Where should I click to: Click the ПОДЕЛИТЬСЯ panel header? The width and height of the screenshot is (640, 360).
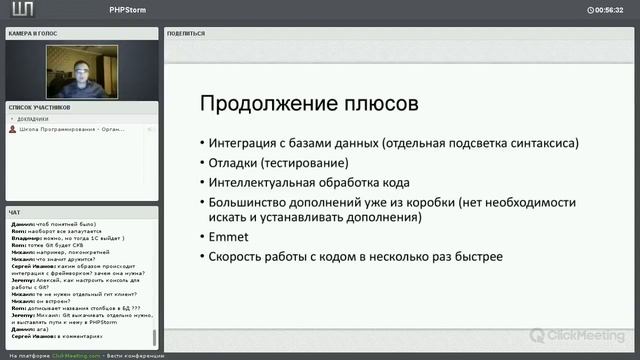(x=399, y=33)
